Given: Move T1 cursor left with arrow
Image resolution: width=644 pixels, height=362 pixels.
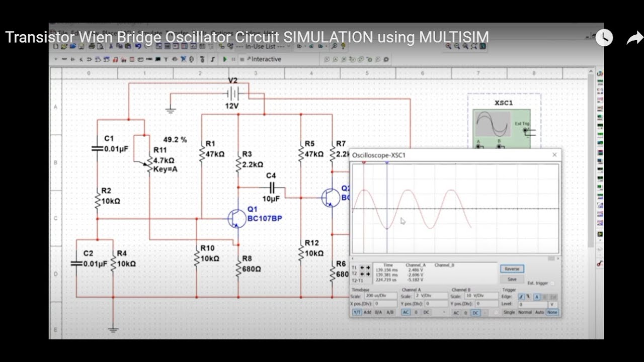Looking at the screenshot, I should tap(362, 267).
